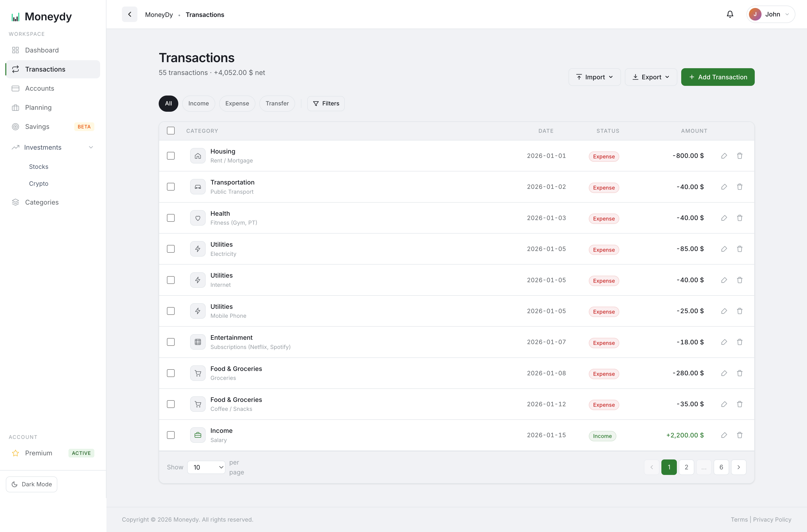The width and height of the screenshot is (807, 532).
Task: Click the next page arrow
Action: click(x=739, y=467)
